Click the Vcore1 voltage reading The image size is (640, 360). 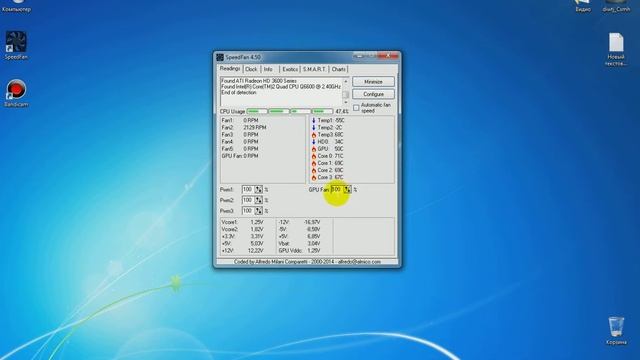(242, 222)
